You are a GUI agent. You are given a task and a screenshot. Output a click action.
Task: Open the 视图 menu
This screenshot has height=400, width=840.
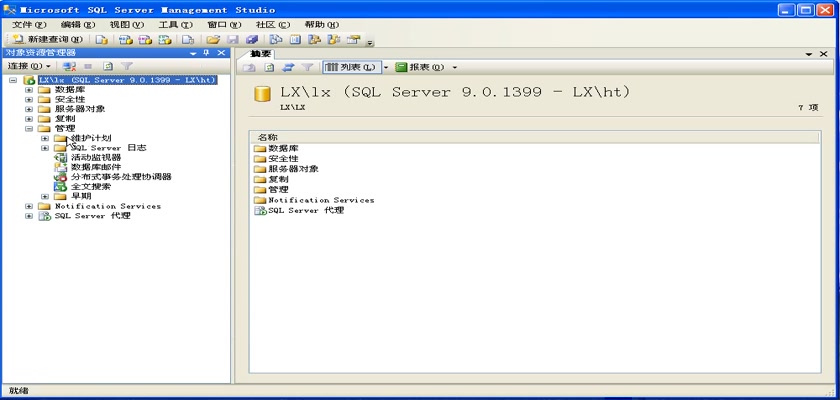(126, 25)
